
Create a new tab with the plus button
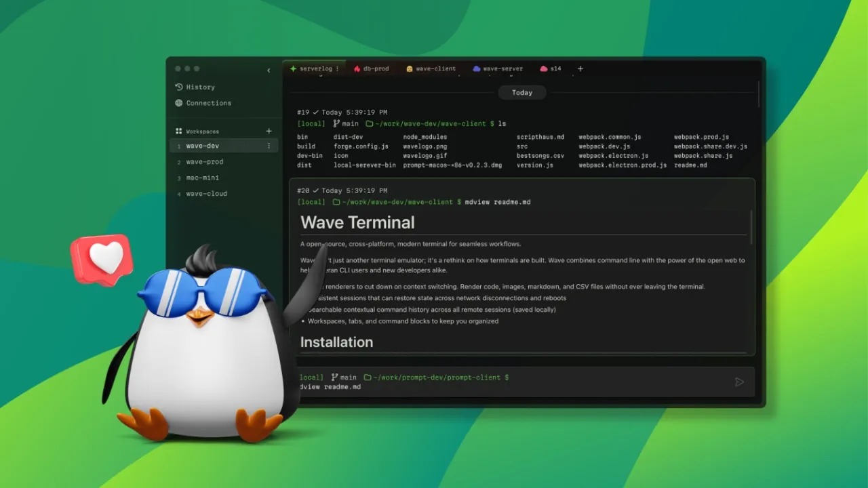(580, 68)
